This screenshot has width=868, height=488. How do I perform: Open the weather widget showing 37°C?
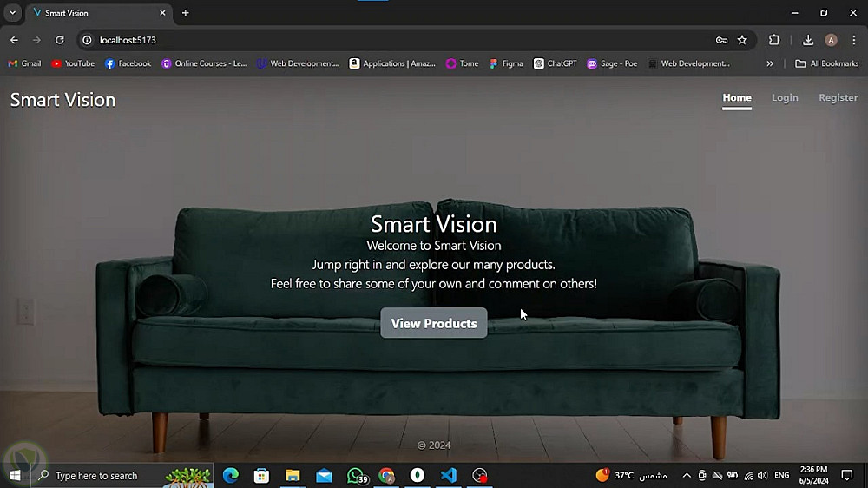[x=631, y=475]
